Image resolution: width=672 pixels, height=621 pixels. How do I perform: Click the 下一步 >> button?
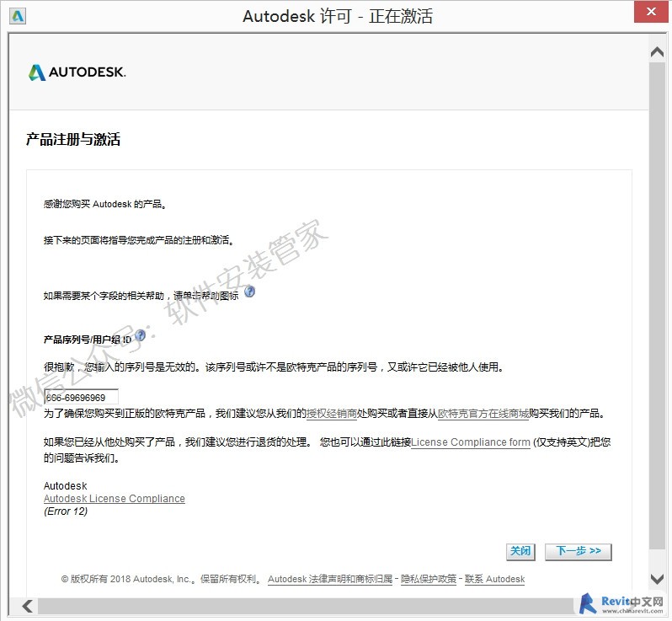pyautogui.click(x=579, y=551)
